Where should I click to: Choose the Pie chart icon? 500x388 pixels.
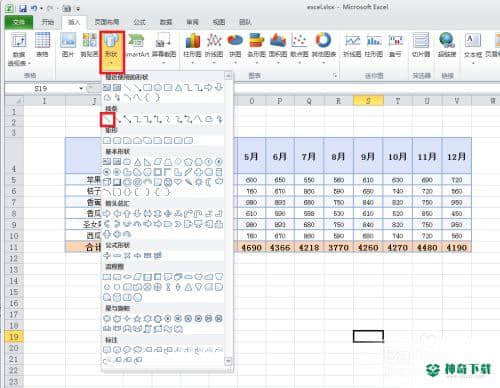[x=235, y=47]
